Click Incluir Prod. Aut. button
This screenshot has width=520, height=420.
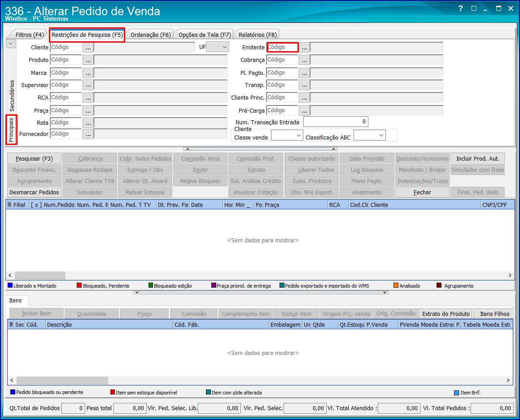coord(477,158)
